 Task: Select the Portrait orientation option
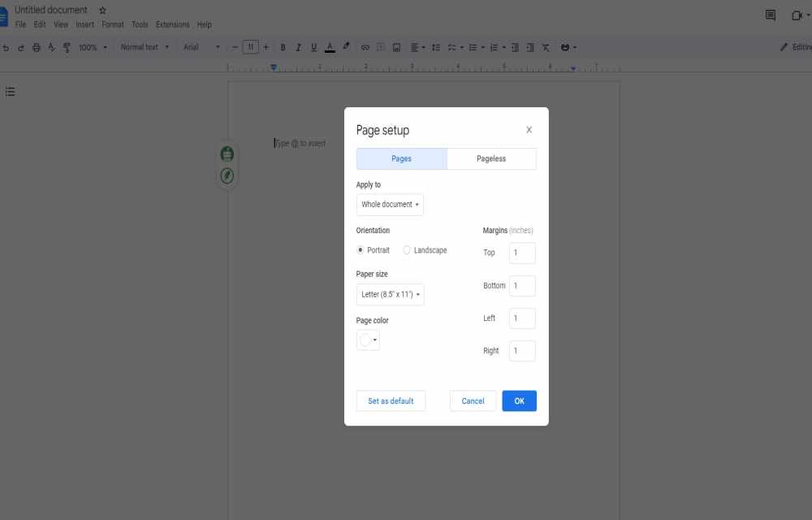pyautogui.click(x=360, y=250)
